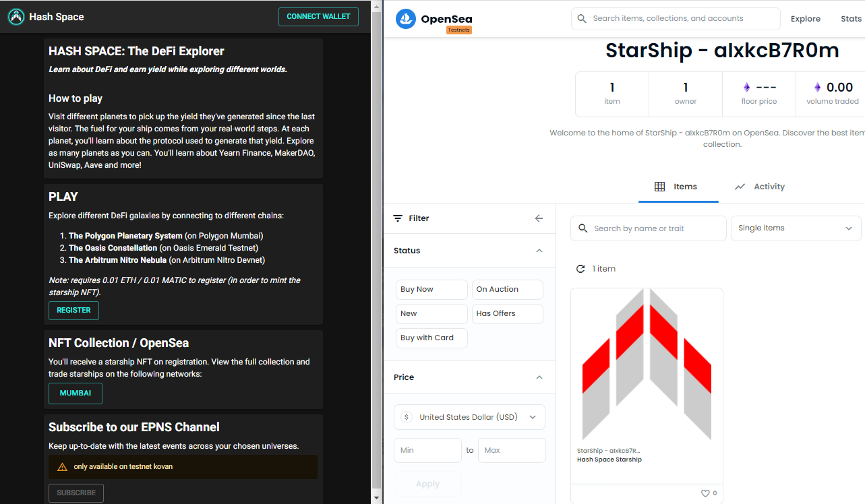Switch to the Activity tab

tap(760, 187)
